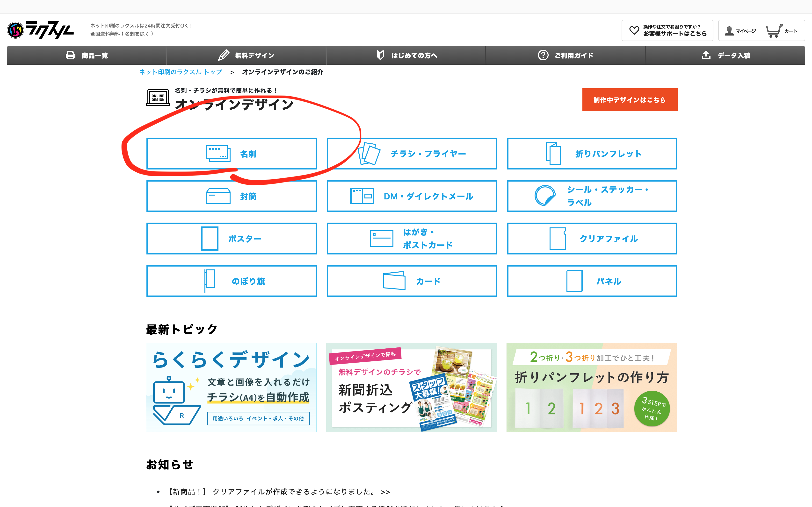Viewport: 812px width, 507px height.
Task: Click the question mark ご利用ガイド icon
Action: 543,55
